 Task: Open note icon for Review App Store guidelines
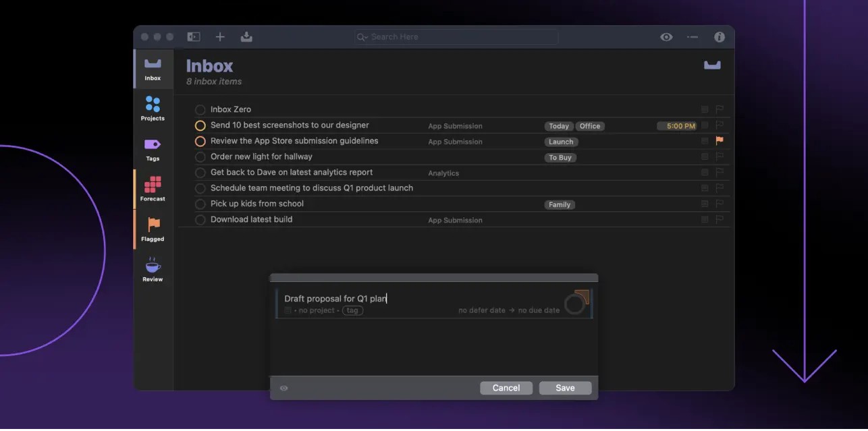click(705, 141)
